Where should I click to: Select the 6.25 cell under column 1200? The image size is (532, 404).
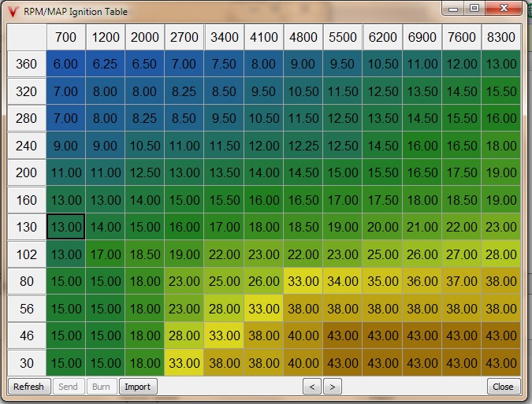click(x=106, y=64)
